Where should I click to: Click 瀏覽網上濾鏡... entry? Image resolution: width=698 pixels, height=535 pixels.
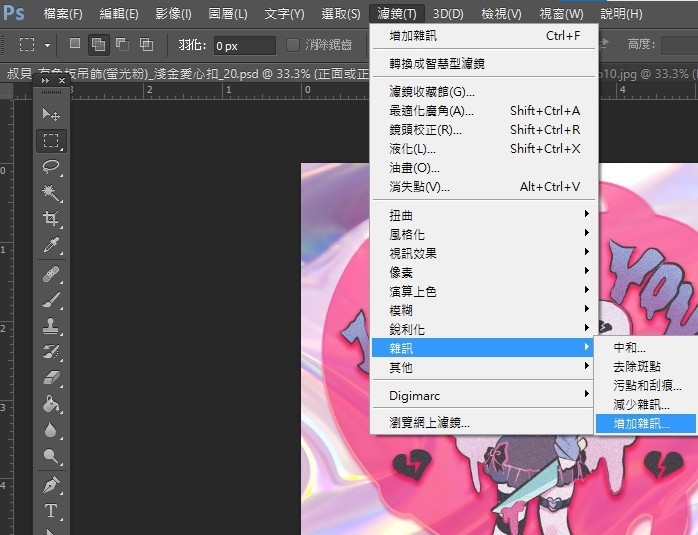click(x=484, y=422)
